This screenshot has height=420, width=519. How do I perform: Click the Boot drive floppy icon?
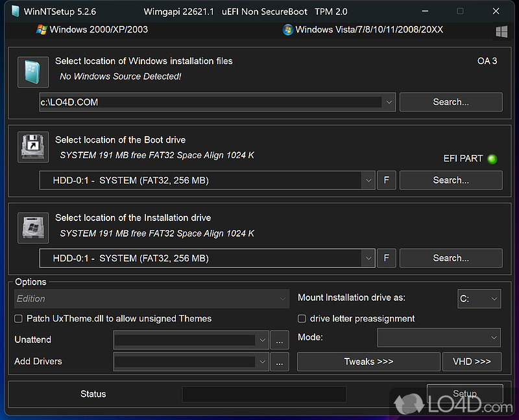(33, 147)
